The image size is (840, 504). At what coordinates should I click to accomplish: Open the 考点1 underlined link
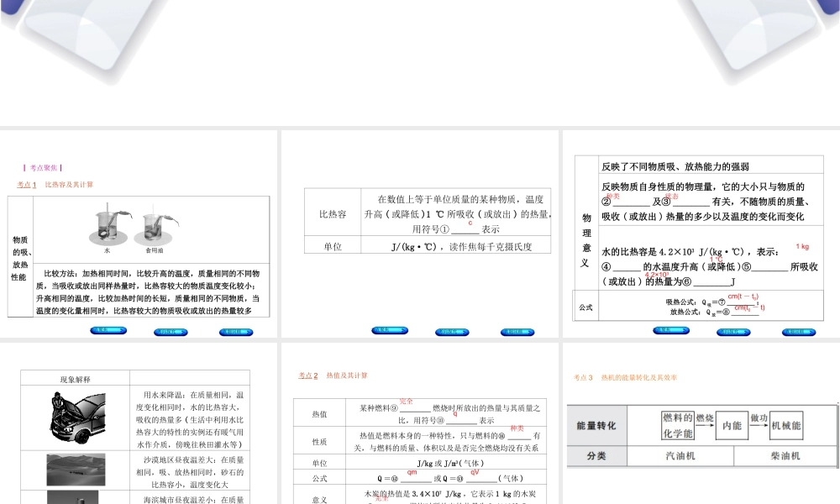[26, 185]
